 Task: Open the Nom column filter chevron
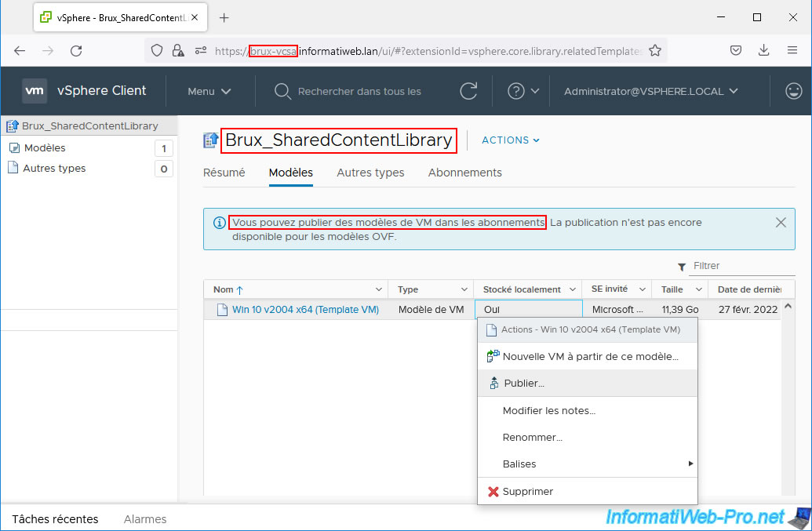[379, 289]
